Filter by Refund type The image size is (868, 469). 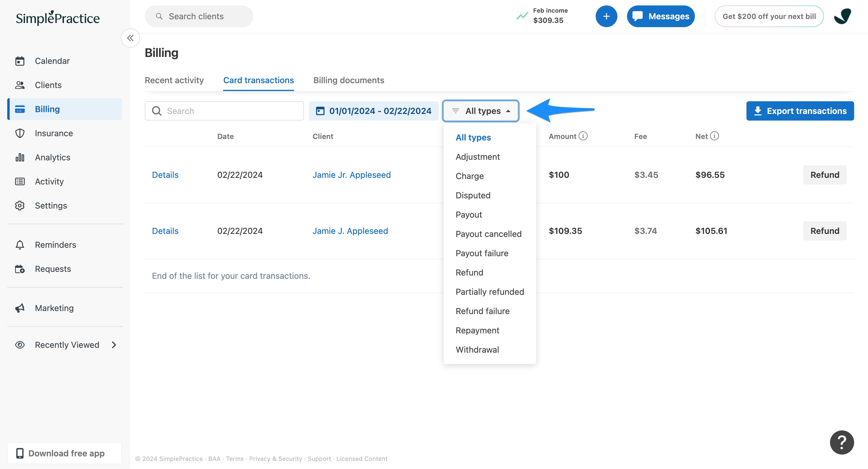tap(469, 272)
